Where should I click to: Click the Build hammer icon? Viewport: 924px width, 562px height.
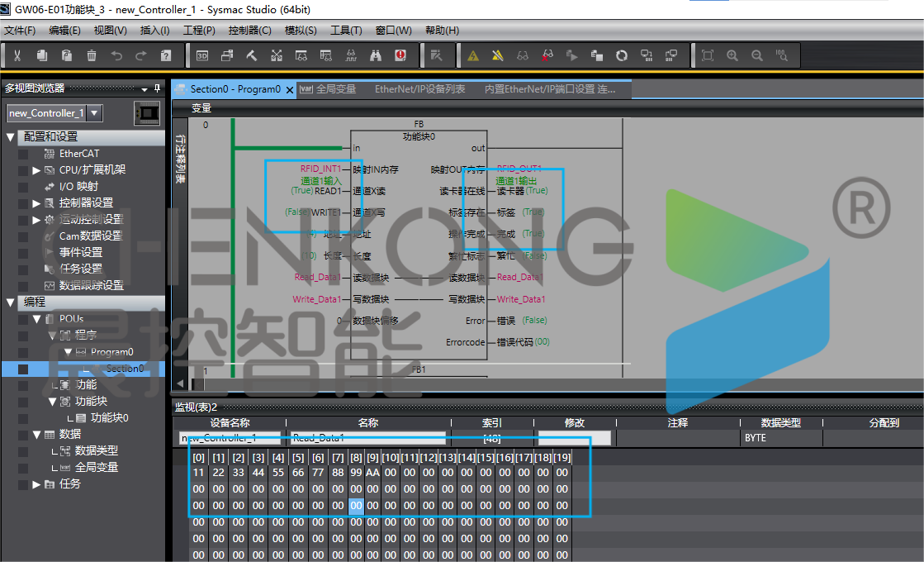[252, 55]
